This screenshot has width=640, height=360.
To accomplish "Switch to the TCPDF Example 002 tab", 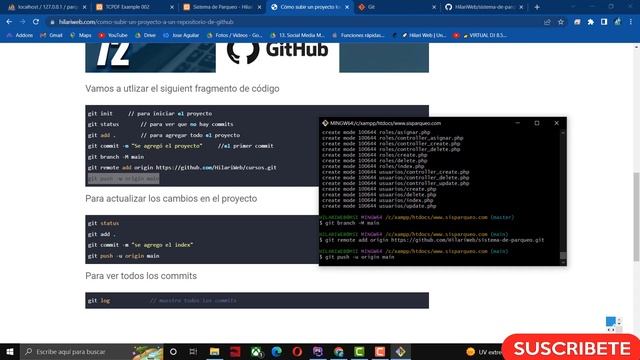I will click(135, 7).
